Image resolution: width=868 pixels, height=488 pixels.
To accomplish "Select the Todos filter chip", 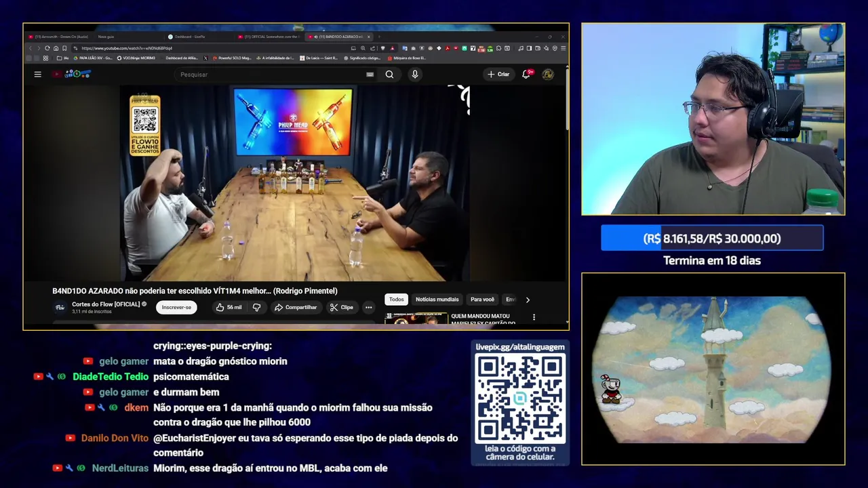I will click(x=397, y=300).
